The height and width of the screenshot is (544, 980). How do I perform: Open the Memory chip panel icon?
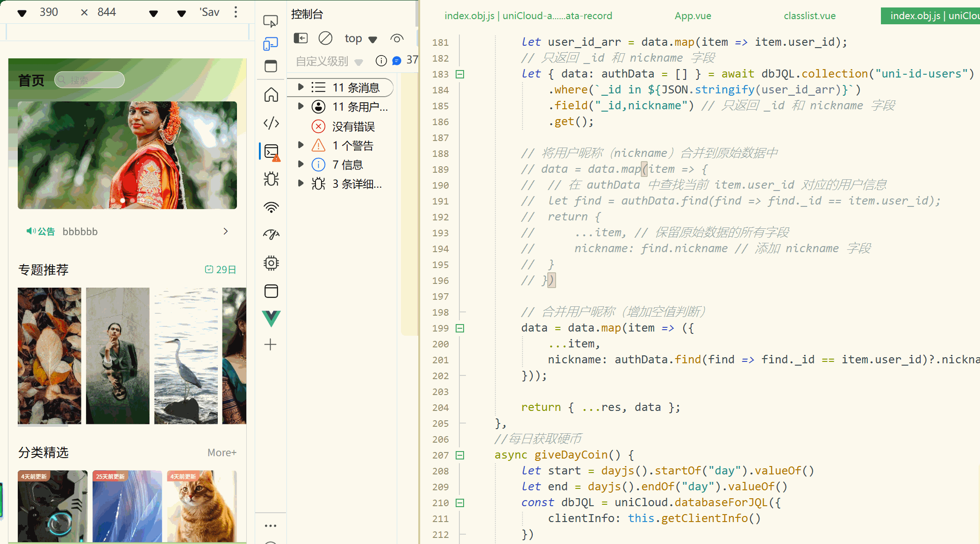[271, 263]
